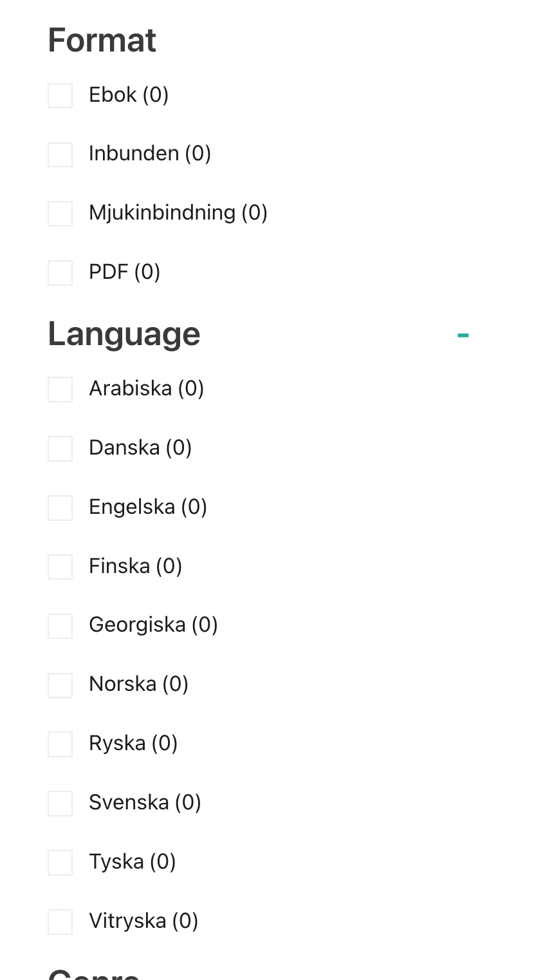The image size is (534, 980).
Task: Enable the Georgiska language filter
Action: pyautogui.click(x=60, y=626)
